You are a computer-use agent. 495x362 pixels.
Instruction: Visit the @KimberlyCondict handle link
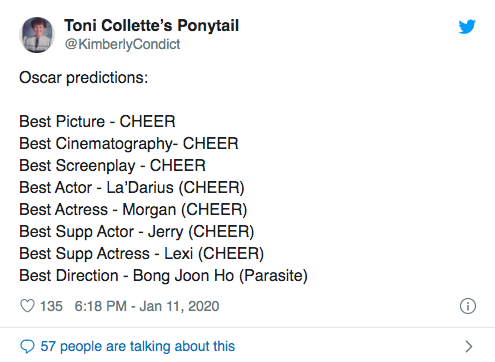[x=122, y=44]
